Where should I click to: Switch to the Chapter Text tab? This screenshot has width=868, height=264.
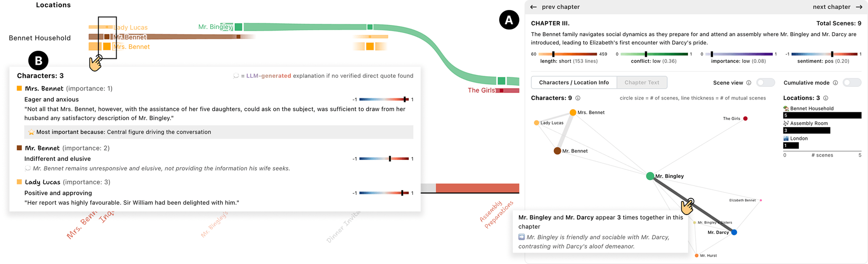coord(642,82)
